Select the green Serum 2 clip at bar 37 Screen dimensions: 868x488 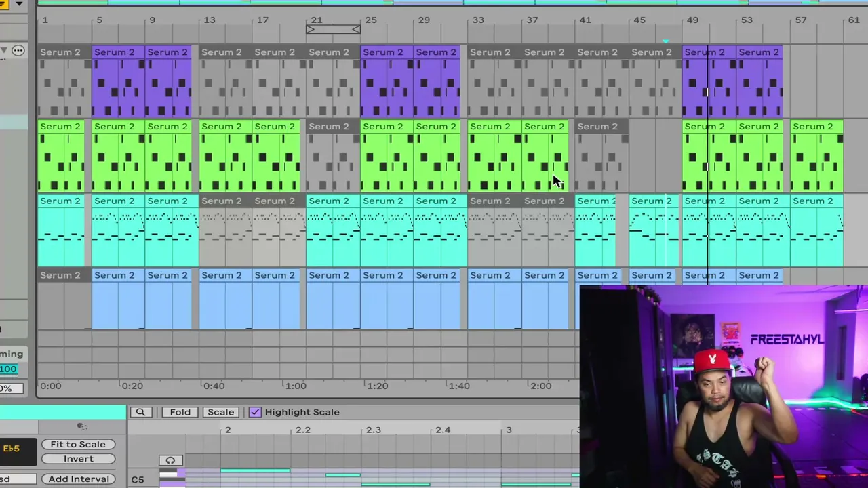tap(545, 156)
